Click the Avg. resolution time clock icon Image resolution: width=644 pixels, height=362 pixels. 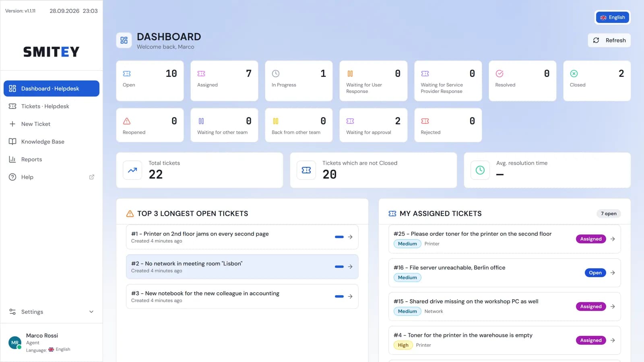tap(480, 170)
